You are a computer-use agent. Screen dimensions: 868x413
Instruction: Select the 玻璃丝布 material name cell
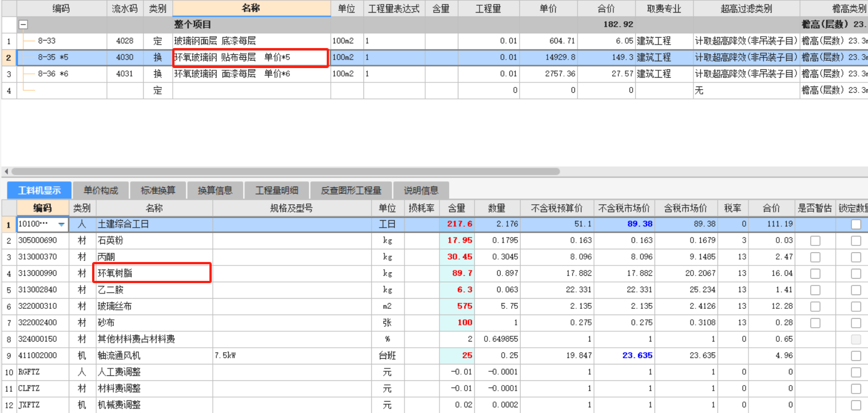click(x=154, y=307)
